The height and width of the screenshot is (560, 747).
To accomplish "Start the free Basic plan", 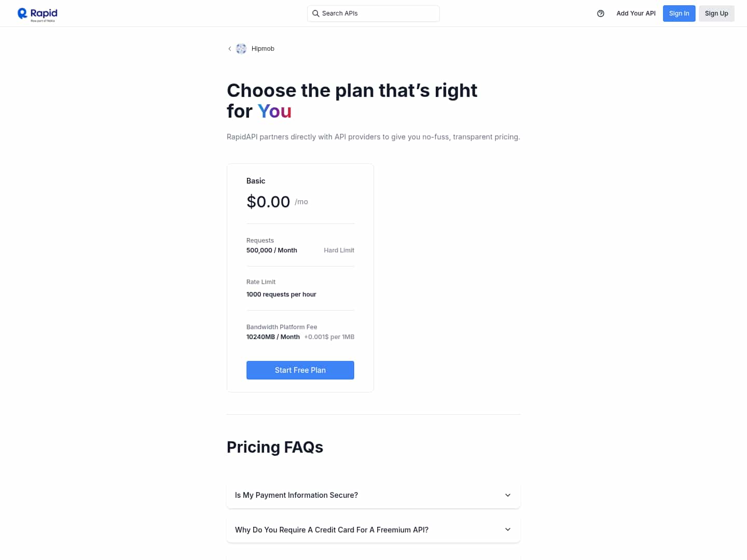I will 300,370.
